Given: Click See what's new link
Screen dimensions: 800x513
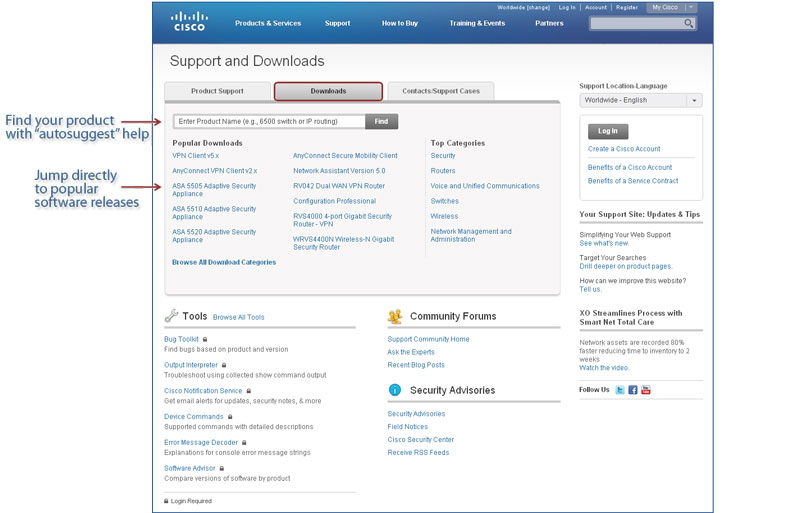Looking at the screenshot, I should click(604, 243).
